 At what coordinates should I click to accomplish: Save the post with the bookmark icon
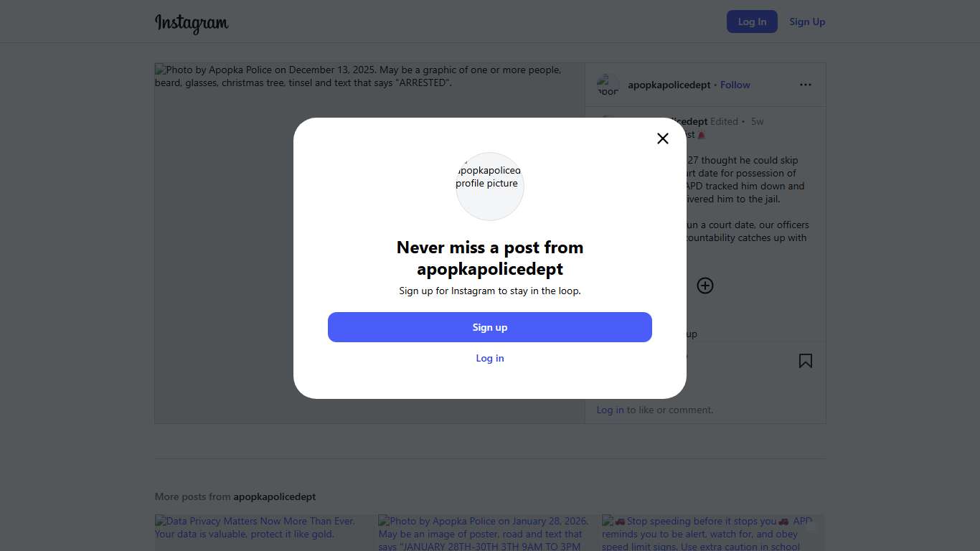[x=806, y=361]
